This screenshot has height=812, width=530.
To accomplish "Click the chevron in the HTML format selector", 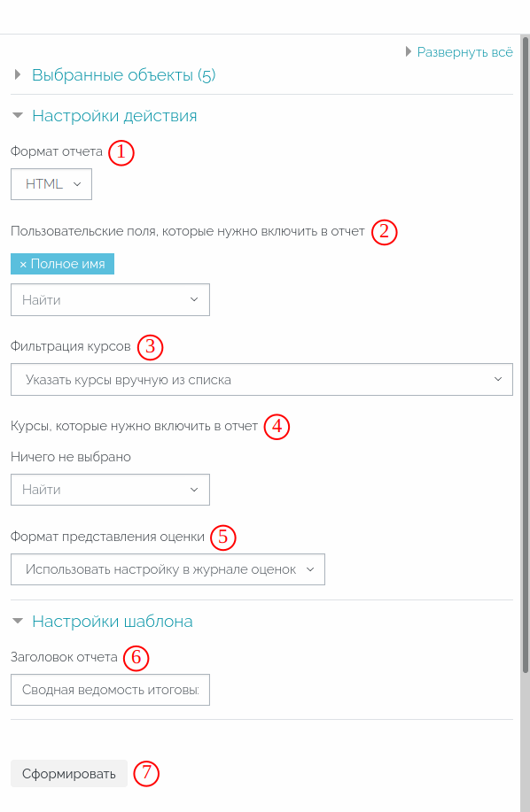I will pyautogui.click(x=77, y=184).
